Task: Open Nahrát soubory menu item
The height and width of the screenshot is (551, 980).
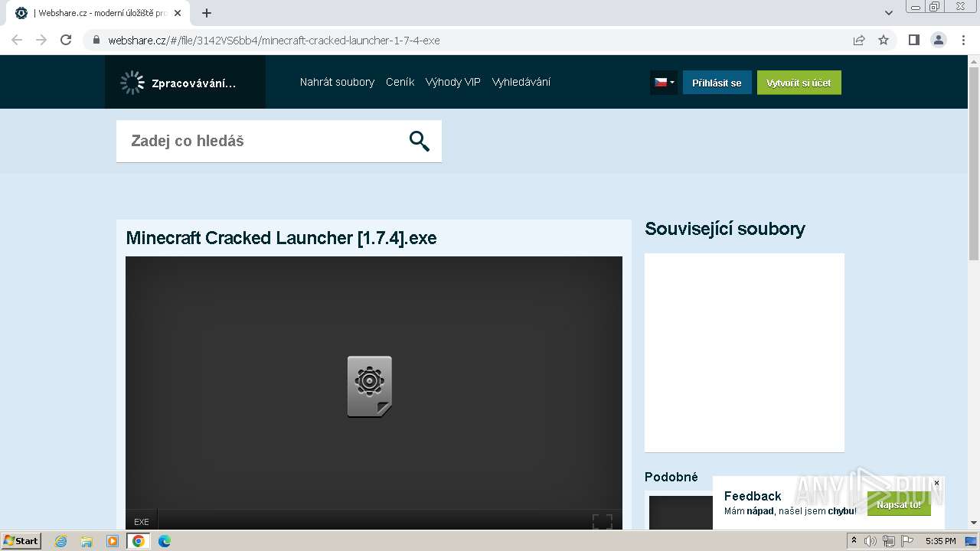Action: (337, 82)
